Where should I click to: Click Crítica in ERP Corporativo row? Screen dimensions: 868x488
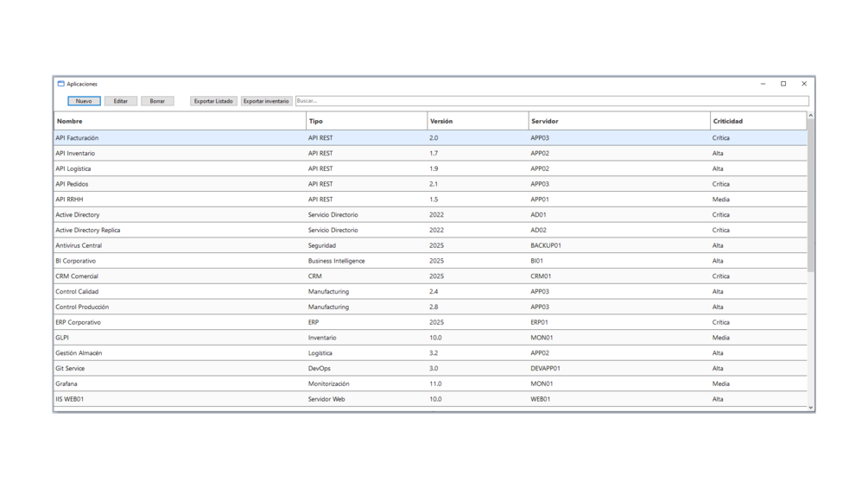[721, 322]
